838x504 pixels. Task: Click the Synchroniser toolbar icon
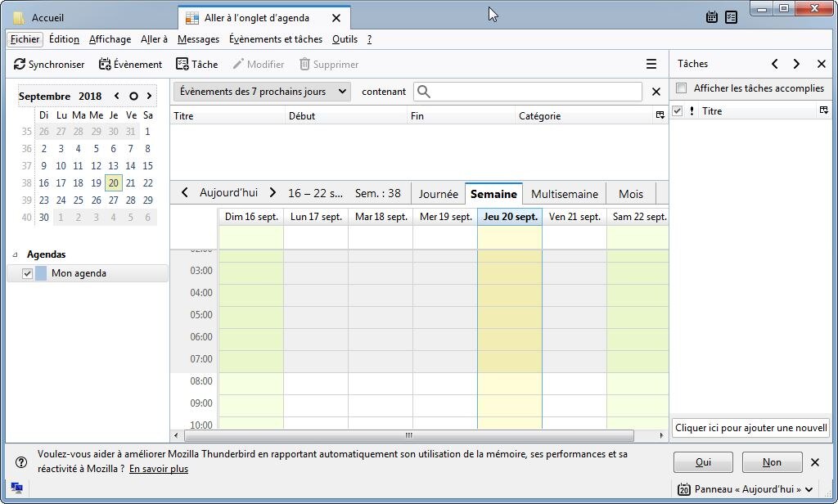tap(20, 65)
